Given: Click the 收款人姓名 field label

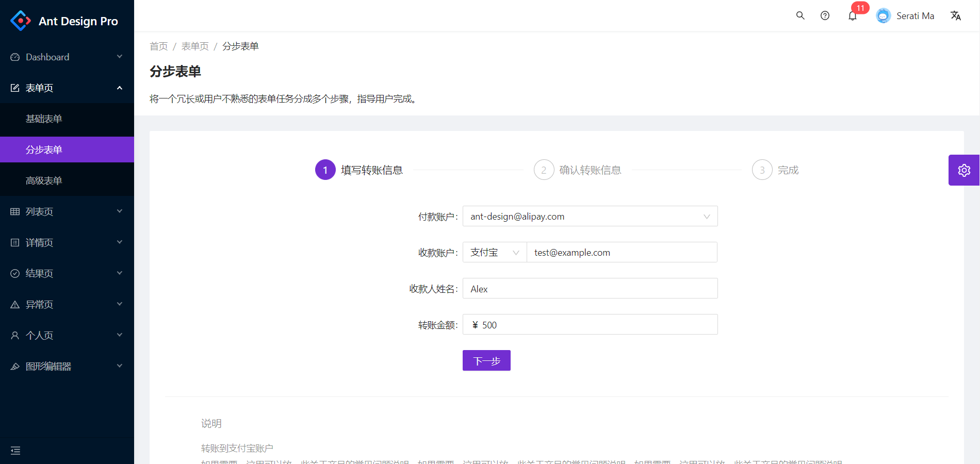Looking at the screenshot, I should coord(433,289).
